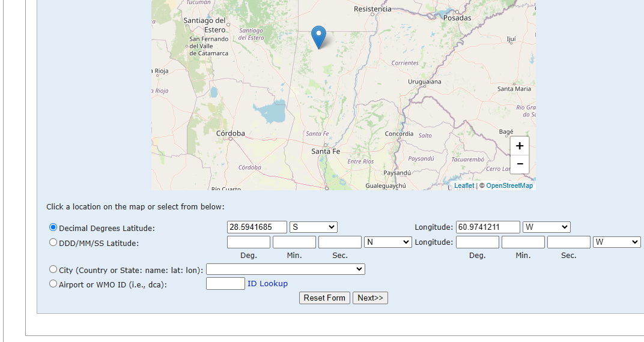The width and height of the screenshot is (644, 342).
Task: Click Corrientes province label on the map
Action: 405,63
